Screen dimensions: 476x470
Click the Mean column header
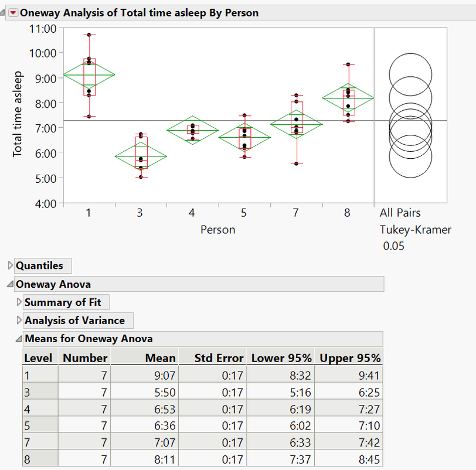point(161,358)
